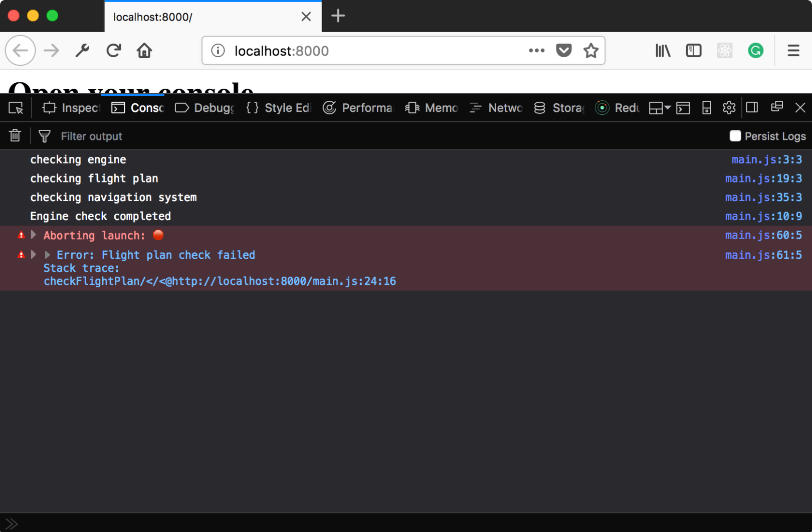The image size is (812, 532).
Task: Select the 'checking navigation system' log line
Action: (113, 198)
